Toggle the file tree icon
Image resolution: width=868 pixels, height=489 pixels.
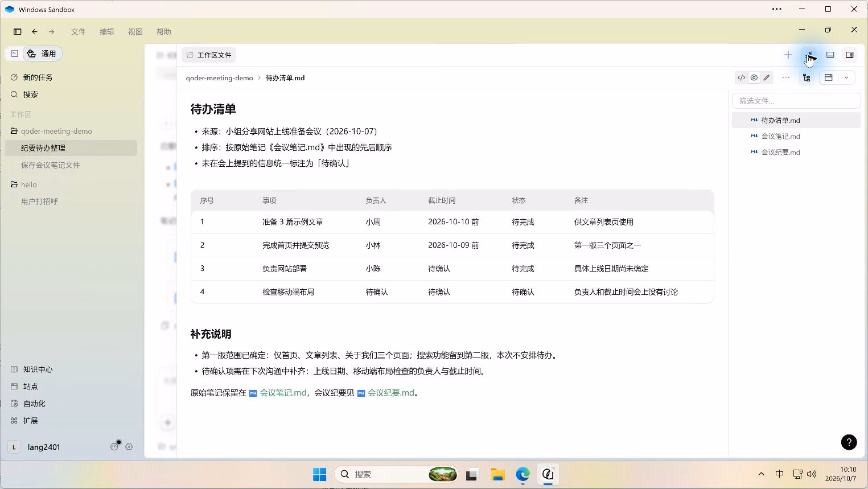point(807,77)
